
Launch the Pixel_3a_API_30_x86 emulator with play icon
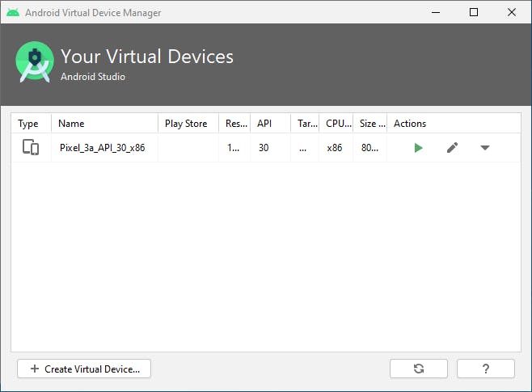pos(418,148)
